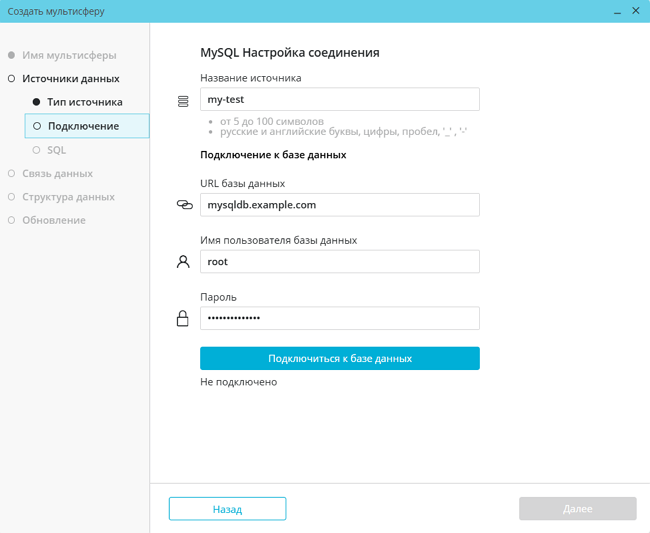Go to Источники данных step

point(70,78)
